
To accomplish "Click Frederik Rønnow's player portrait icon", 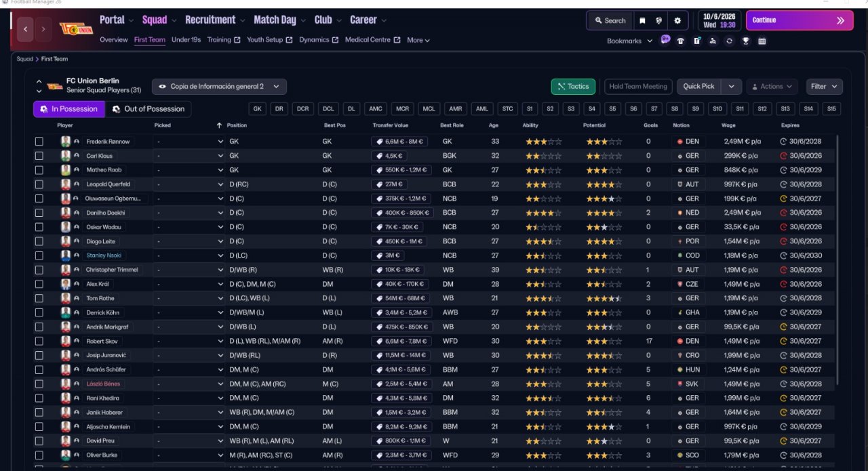I will [x=66, y=142].
